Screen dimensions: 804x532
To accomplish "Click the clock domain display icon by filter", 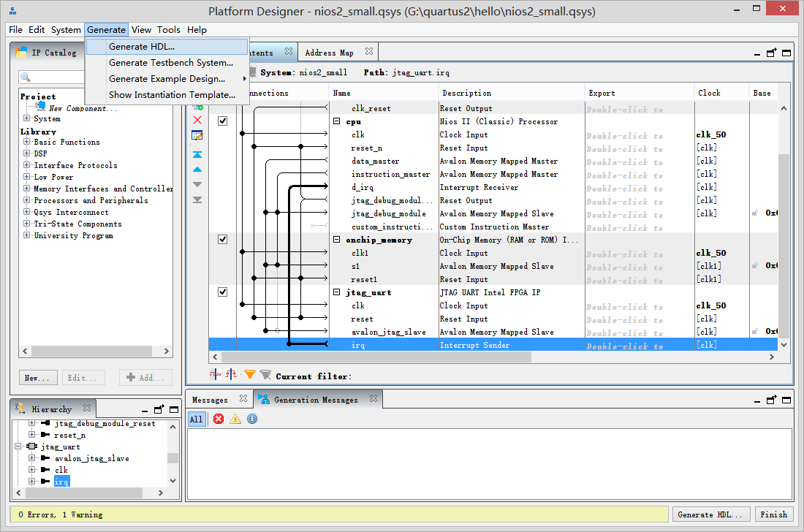I will [216, 375].
